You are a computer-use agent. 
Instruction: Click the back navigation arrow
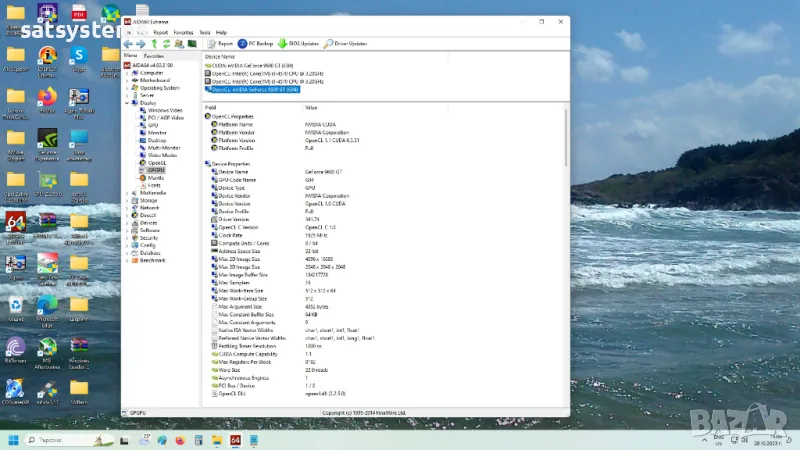[128, 44]
